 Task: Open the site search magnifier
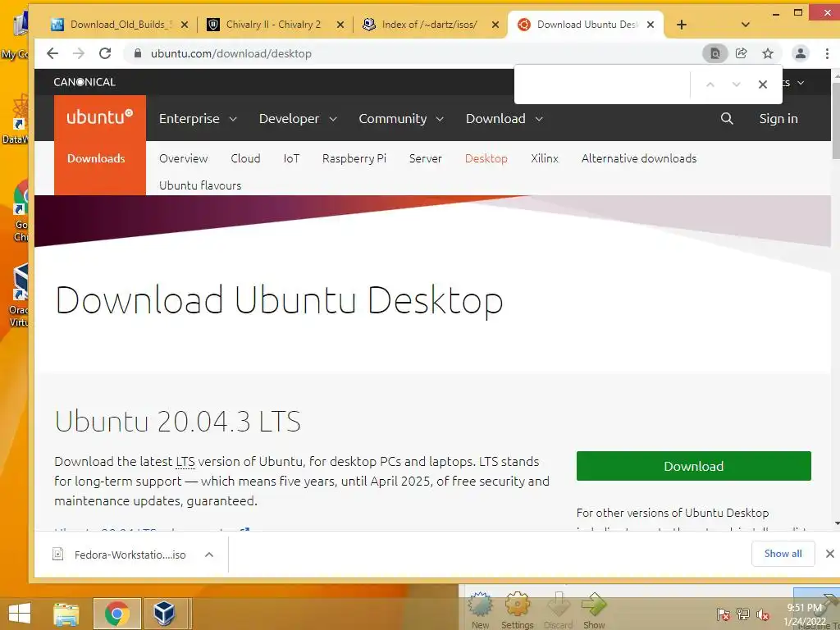[x=727, y=118]
